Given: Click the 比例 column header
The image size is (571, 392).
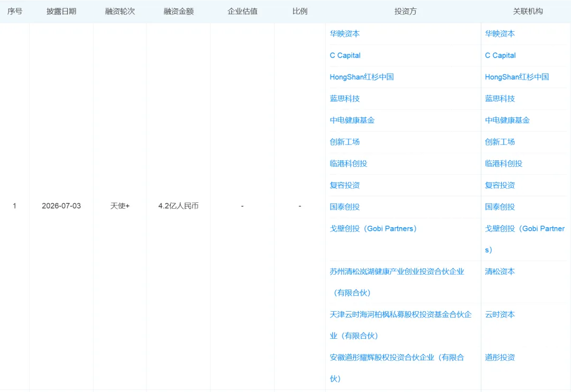Looking at the screenshot, I should click(x=300, y=11).
